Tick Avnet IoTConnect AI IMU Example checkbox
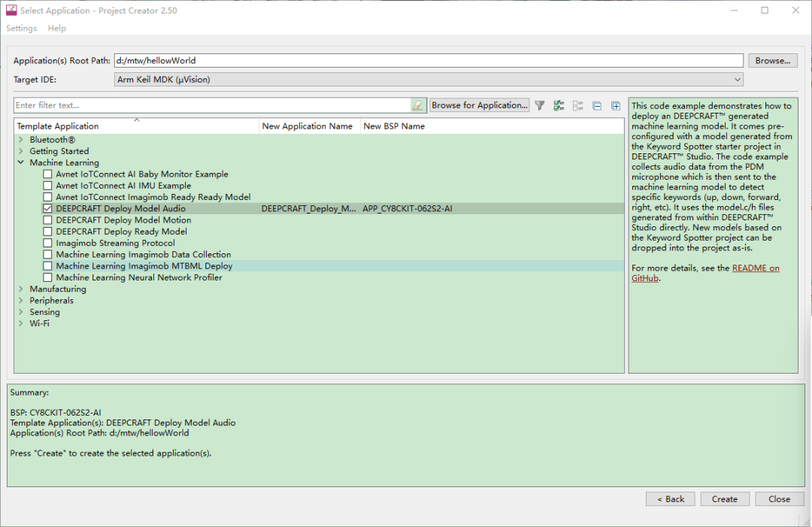Image resolution: width=812 pixels, height=527 pixels. (x=47, y=186)
